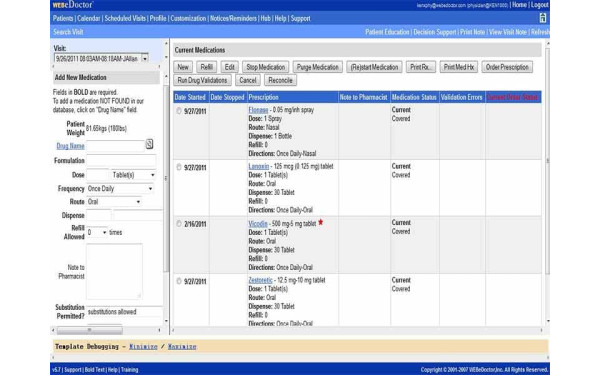Screen dimensions: 600x375
Task: Click the lock icon in navigation bar
Action: tap(542, 18)
